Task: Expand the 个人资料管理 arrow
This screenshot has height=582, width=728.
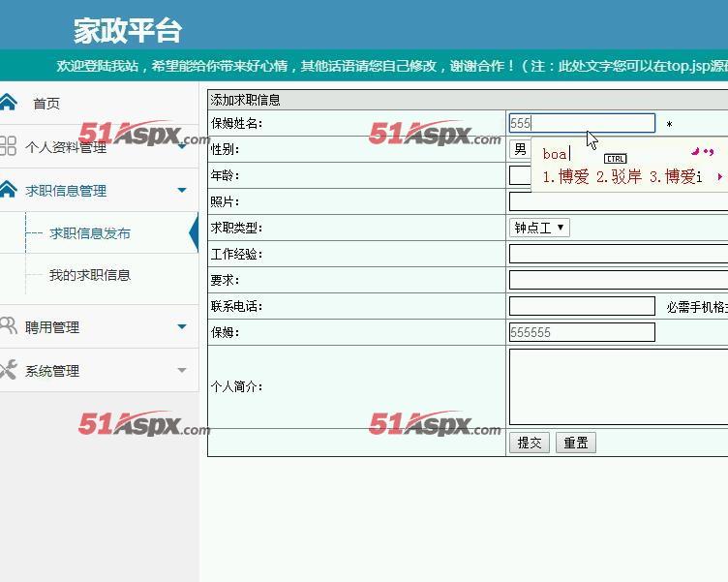Action: coord(182,146)
